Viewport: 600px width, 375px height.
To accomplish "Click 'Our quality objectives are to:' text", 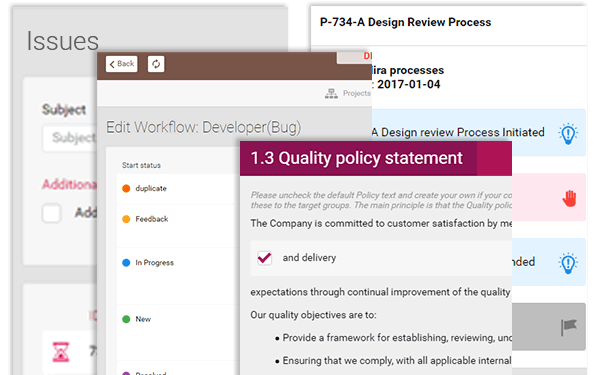I will 313,315.
